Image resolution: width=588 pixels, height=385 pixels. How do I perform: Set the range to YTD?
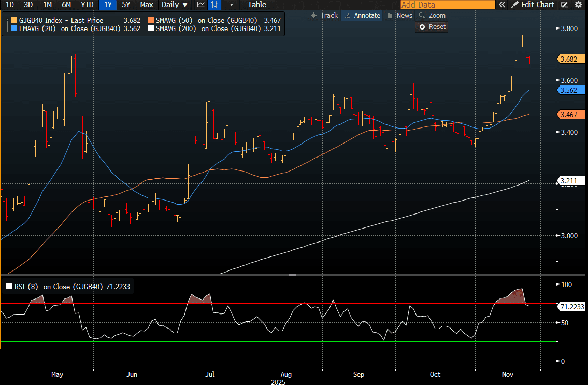click(x=87, y=5)
